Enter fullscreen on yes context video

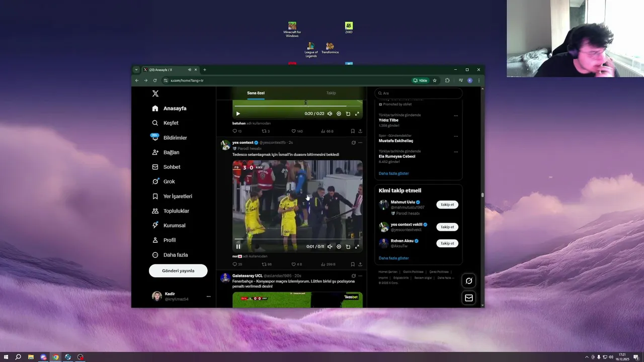pyautogui.click(x=357, y=246)
